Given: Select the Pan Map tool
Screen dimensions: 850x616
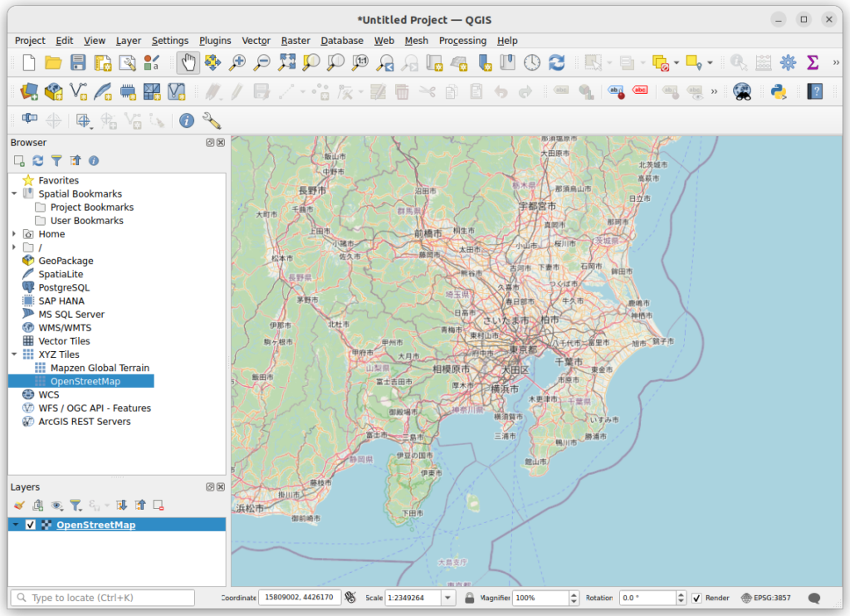Looking at the screenshot, I should point(188,61).
